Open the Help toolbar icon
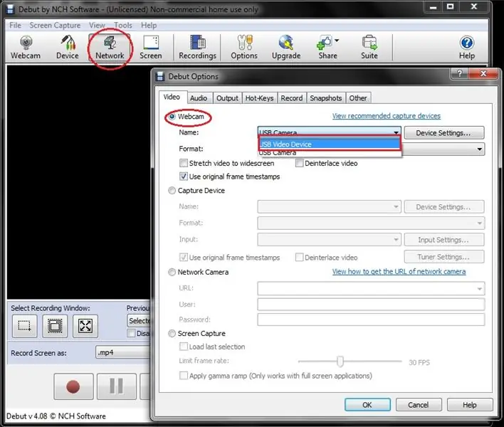The width and height of the screenshot is (504, 427). click(x=467, y=48)
